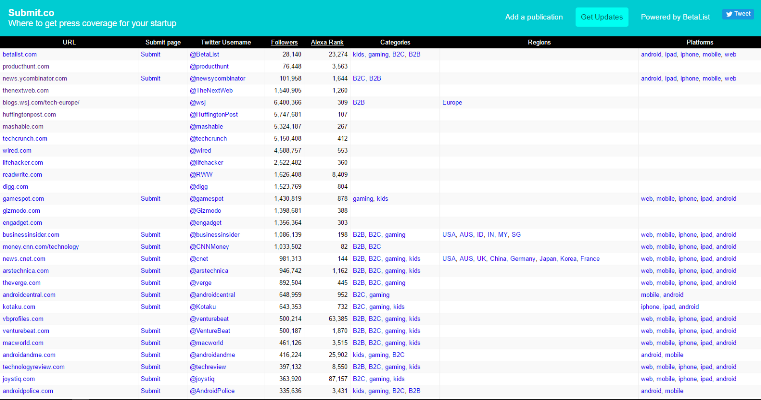Open the businessinsider.com link
The height and width of the screenshot is (400, 761).
[x=31, y=234]
